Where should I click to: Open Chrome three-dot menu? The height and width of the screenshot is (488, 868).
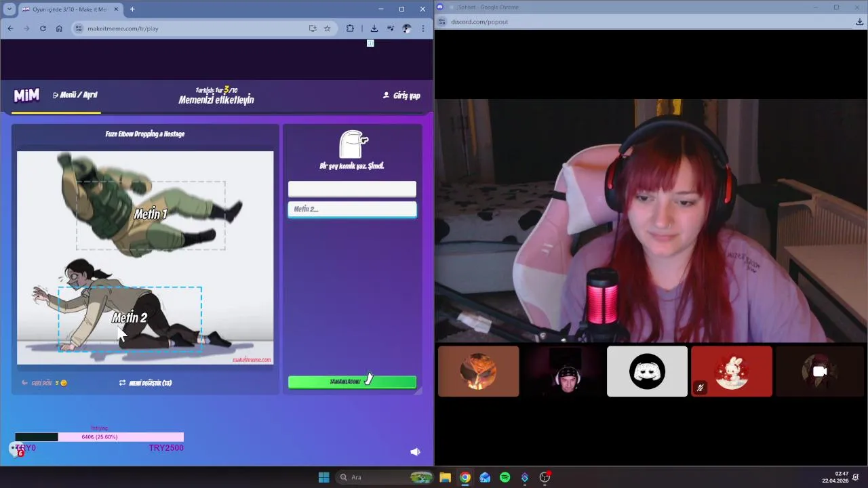coord(423,28)
